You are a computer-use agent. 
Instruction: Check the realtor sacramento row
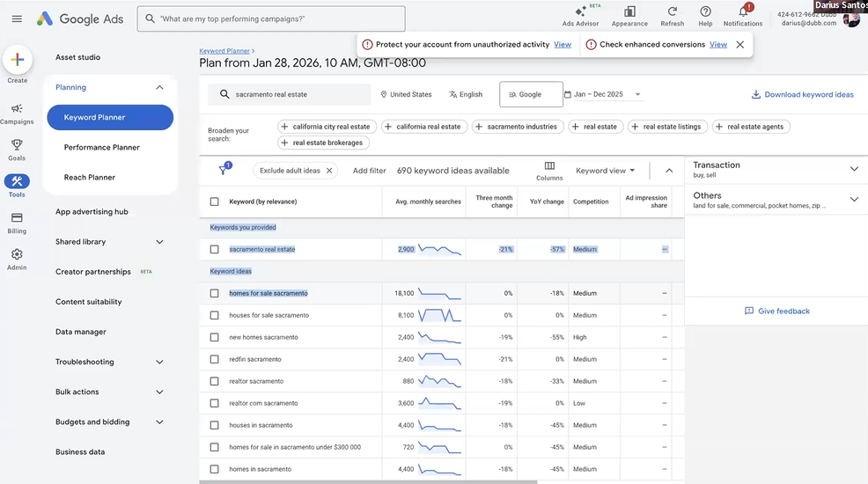214,381
